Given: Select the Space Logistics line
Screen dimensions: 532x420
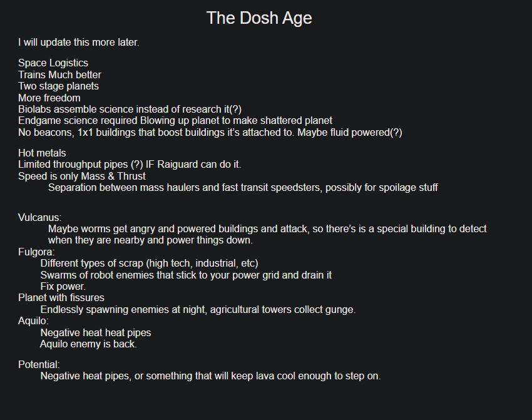Looking at the screenshot, I should (53, 63).
